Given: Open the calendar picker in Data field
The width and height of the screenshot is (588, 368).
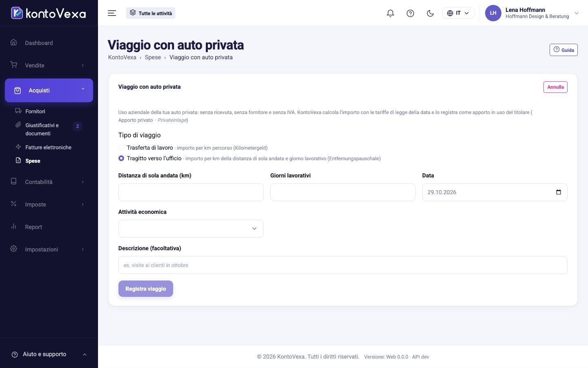Looking at the screenshot, I should 559,192.
